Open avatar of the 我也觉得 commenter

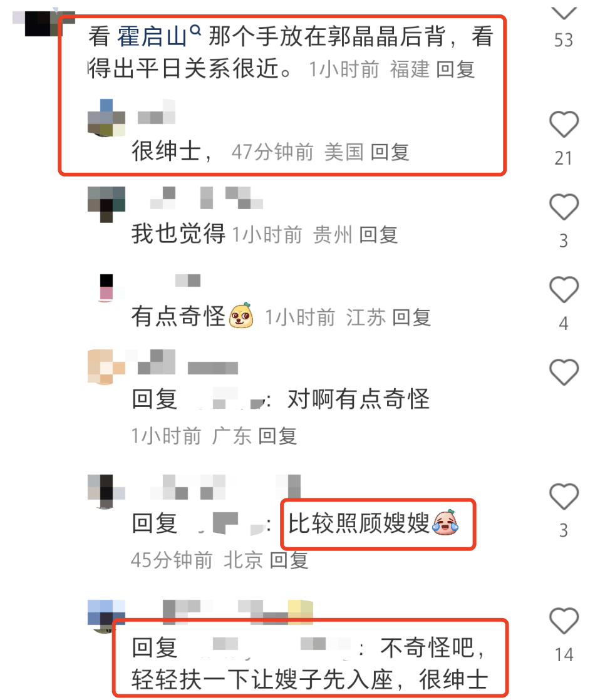[106, 205]
